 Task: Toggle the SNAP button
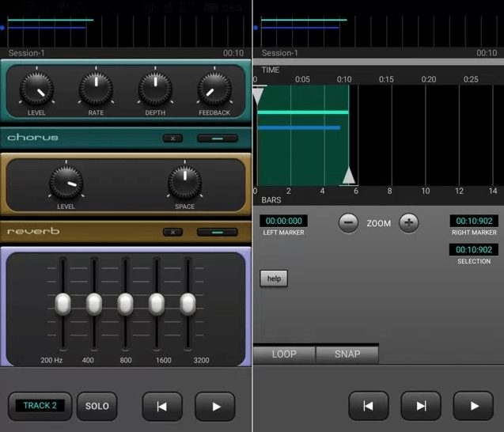pyautogui.click(x=347, y=354)
